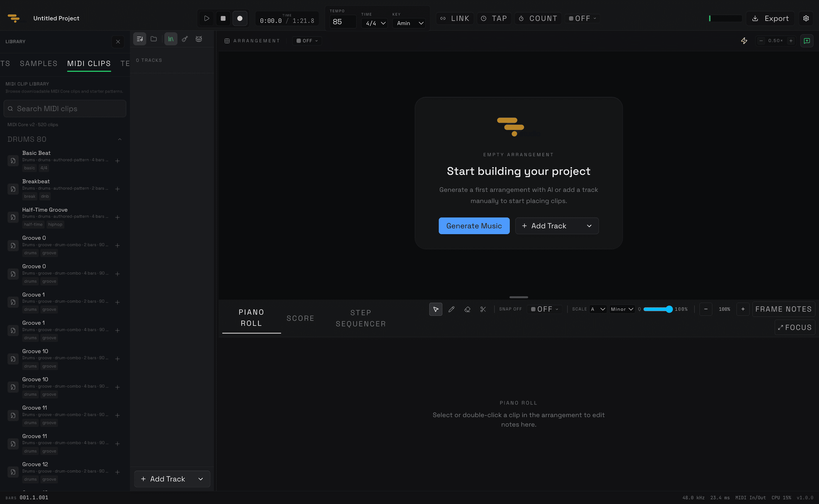
Task: Click TAP tempo button
Action: (494, 18)
